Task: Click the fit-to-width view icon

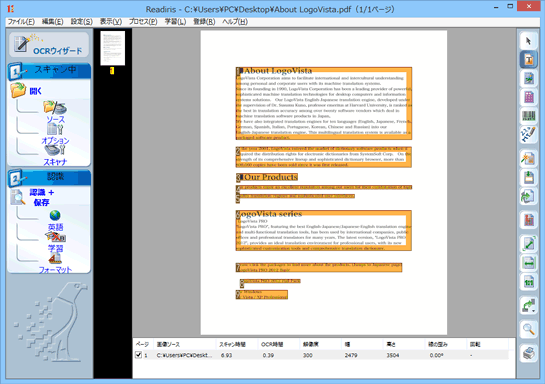Action: [x=528, y=263]
